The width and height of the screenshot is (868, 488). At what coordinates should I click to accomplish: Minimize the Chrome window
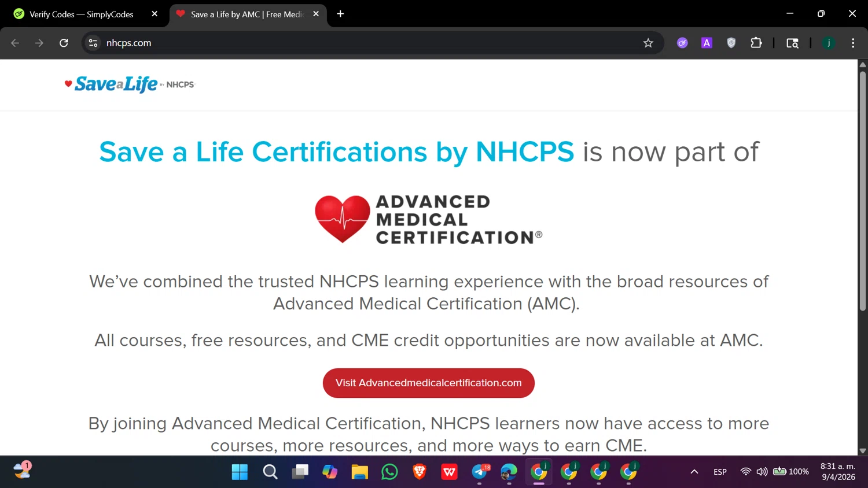click(x=790, y=13)
